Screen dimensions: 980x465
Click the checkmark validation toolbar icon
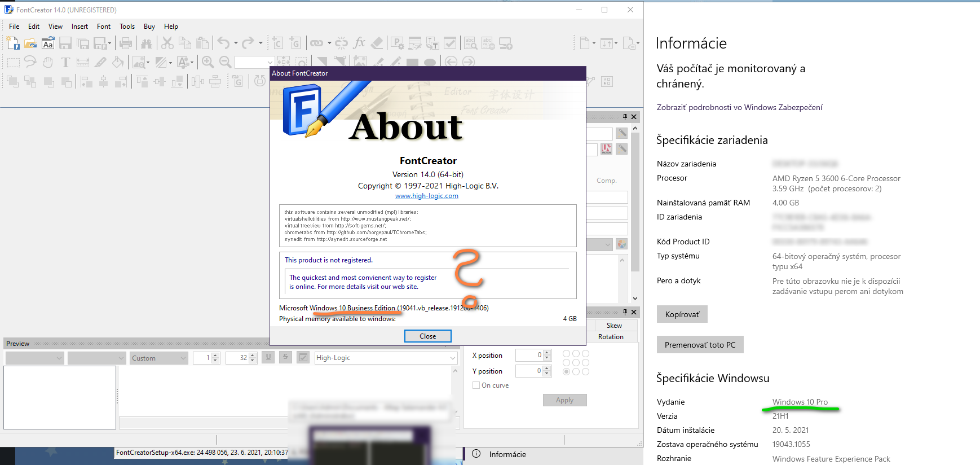[450, 43]
